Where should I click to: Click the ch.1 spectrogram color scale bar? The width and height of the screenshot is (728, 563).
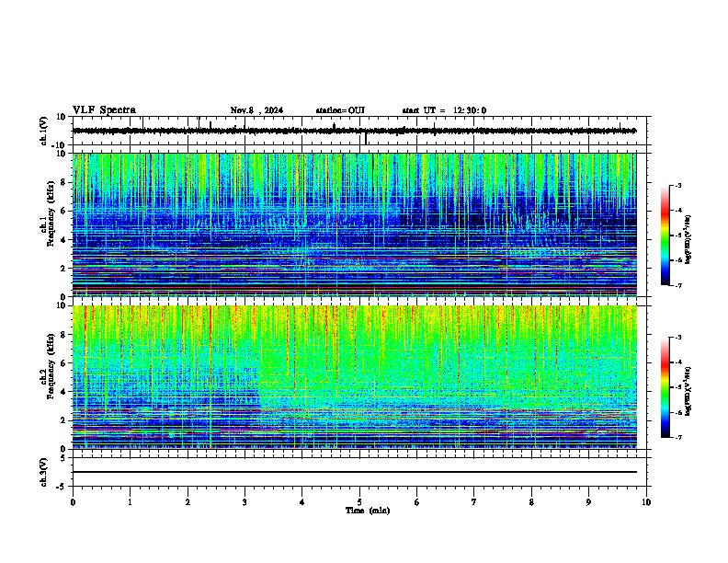point(665,236)
